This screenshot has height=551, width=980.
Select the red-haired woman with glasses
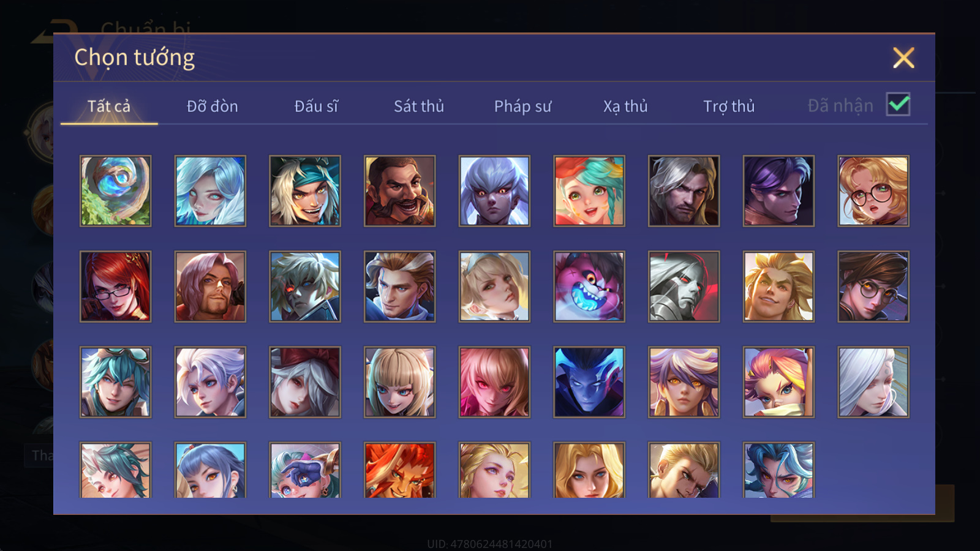[115, 287]
